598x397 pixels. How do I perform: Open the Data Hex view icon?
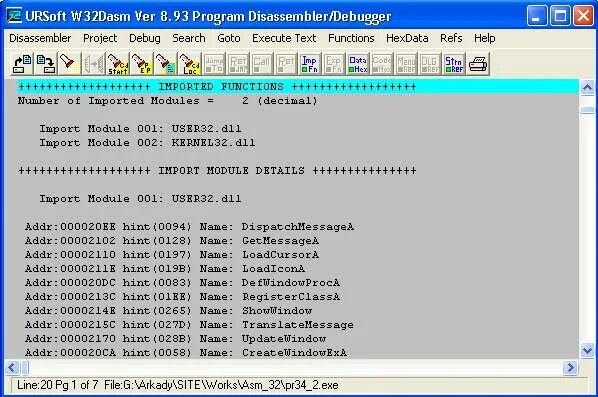358,64
